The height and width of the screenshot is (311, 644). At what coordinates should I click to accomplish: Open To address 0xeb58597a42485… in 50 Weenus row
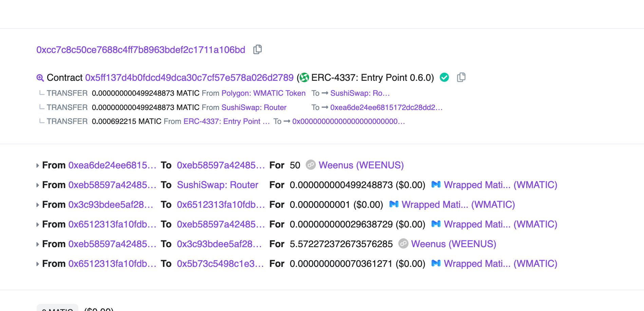[x=221, y=165]
